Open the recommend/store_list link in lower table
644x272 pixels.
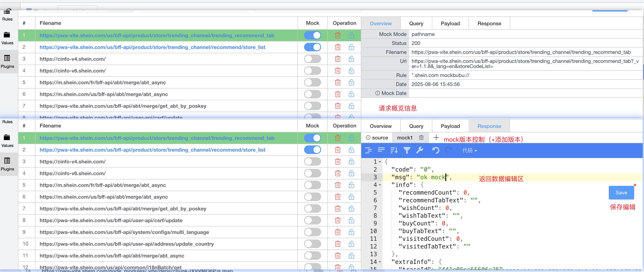tap(152, 150)
